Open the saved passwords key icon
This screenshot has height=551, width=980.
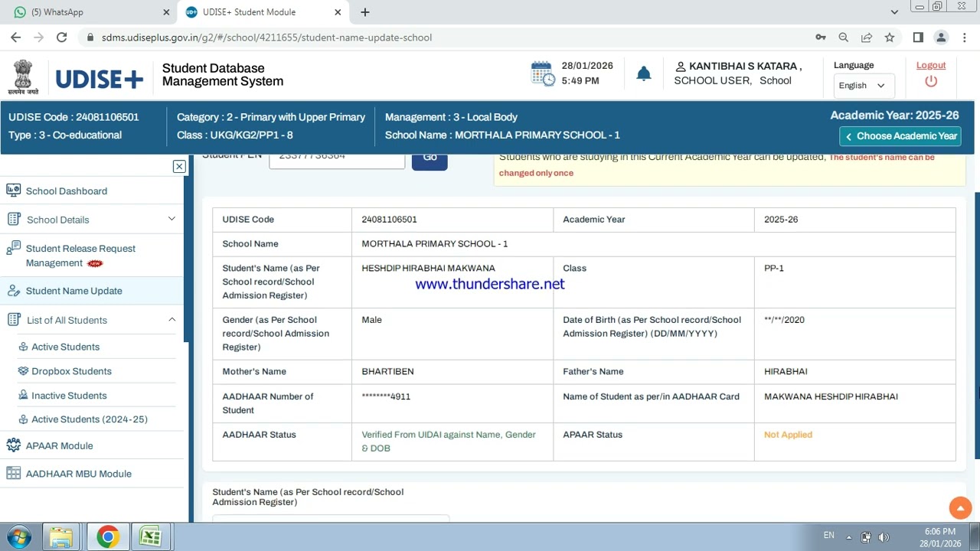pos(821,37)
